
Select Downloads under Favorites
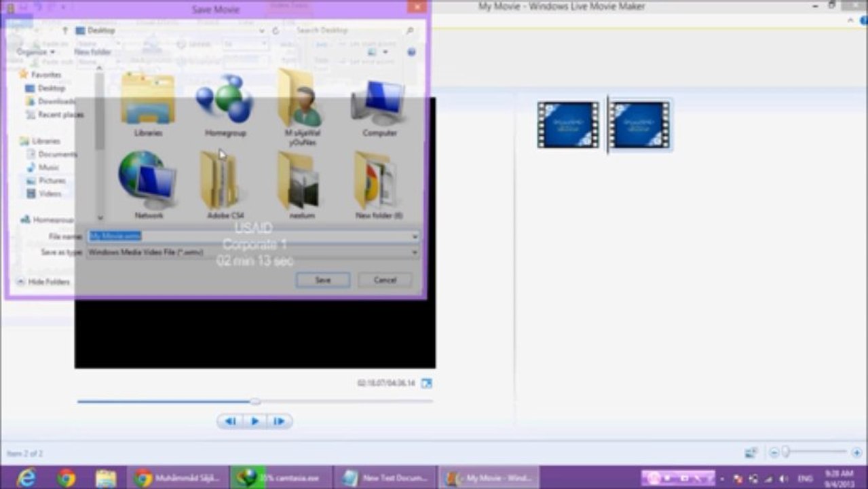[50, 101]
